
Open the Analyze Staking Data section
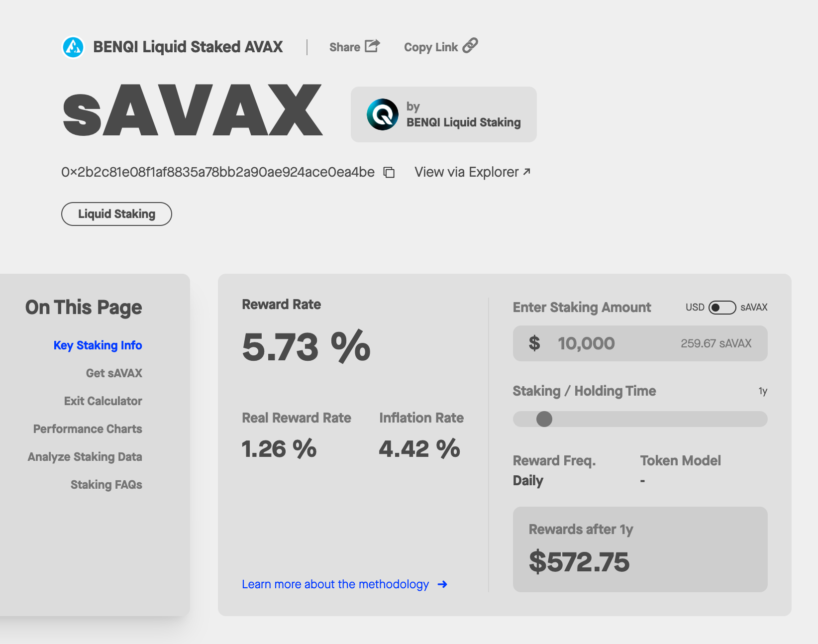(x=85, y=457)
